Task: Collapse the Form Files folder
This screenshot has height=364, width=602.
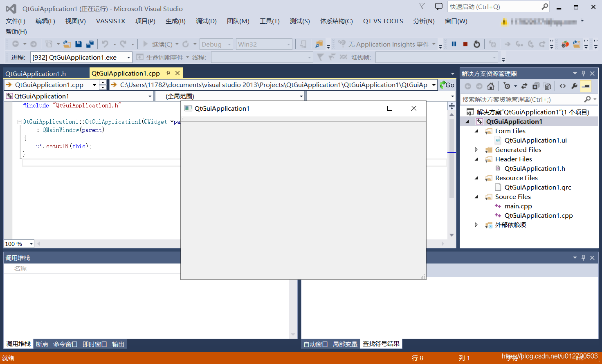Action: [476, 131]
